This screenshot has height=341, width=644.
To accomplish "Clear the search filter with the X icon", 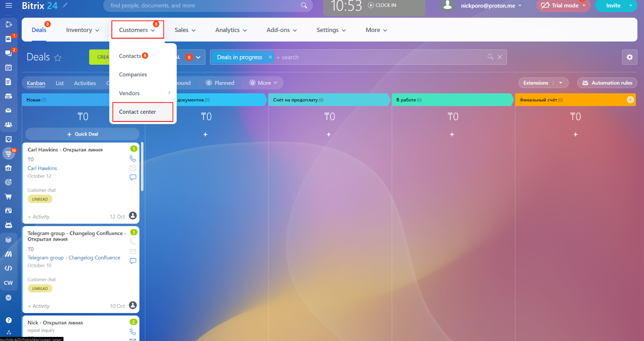I will click(500, 57).
